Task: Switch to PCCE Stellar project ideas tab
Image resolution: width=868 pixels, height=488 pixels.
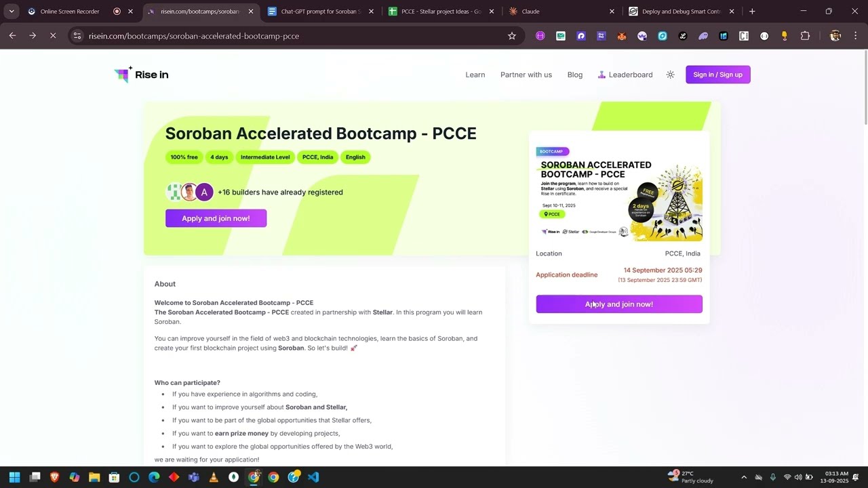Action: click(441, 12)
